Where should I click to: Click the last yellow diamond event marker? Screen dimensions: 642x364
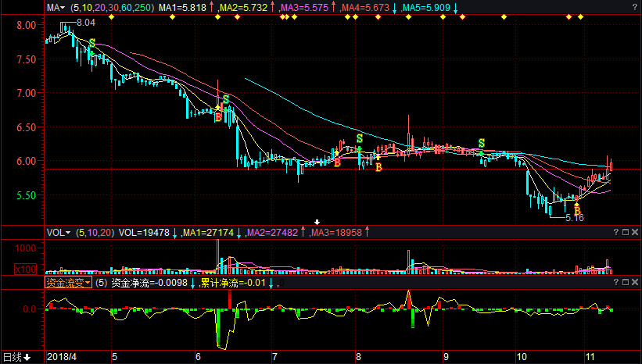pos(581,17)
